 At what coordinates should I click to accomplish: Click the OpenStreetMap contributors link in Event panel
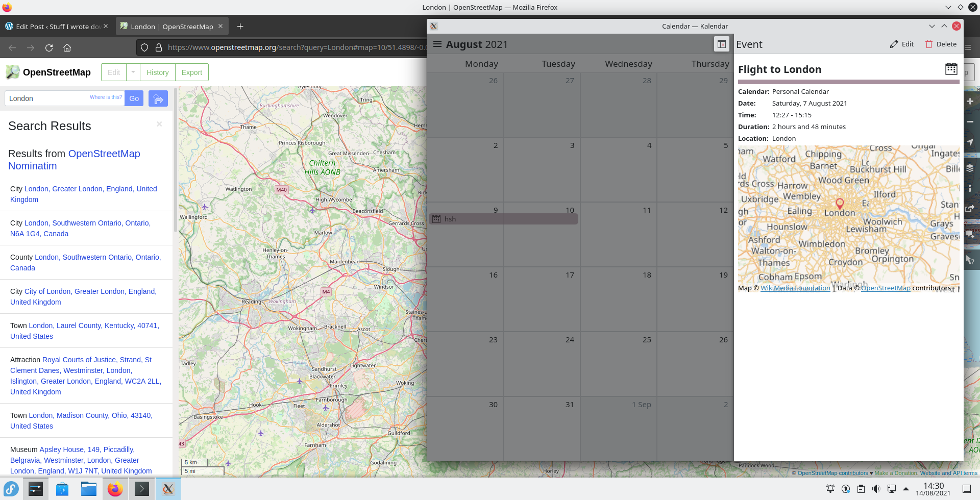[886, 288]
